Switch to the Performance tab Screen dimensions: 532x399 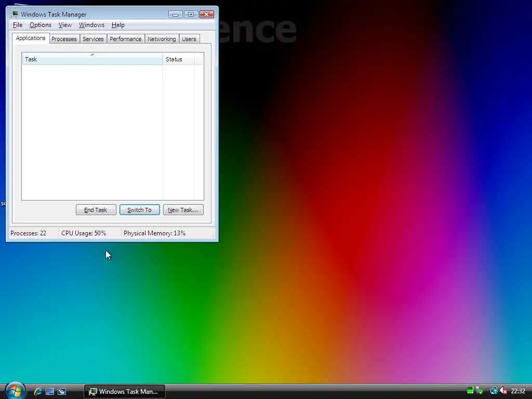126,39
